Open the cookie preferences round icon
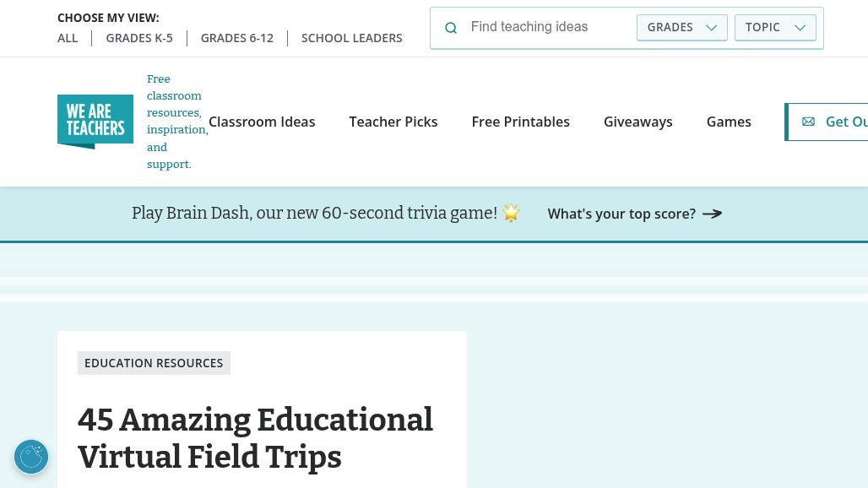Screen dimensions: 868x488 pyautogui.click(x=31, y=457)
